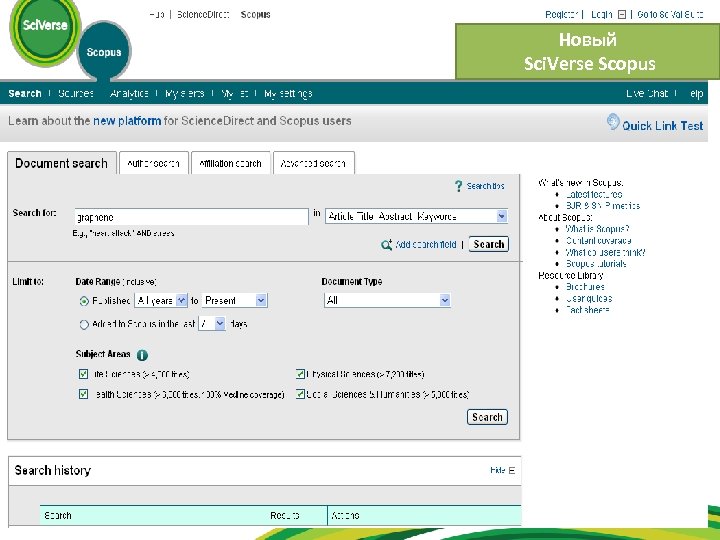720x540 pixels.
Task: Click the upper Search button beside Add search field
Action: pos(489,244)
